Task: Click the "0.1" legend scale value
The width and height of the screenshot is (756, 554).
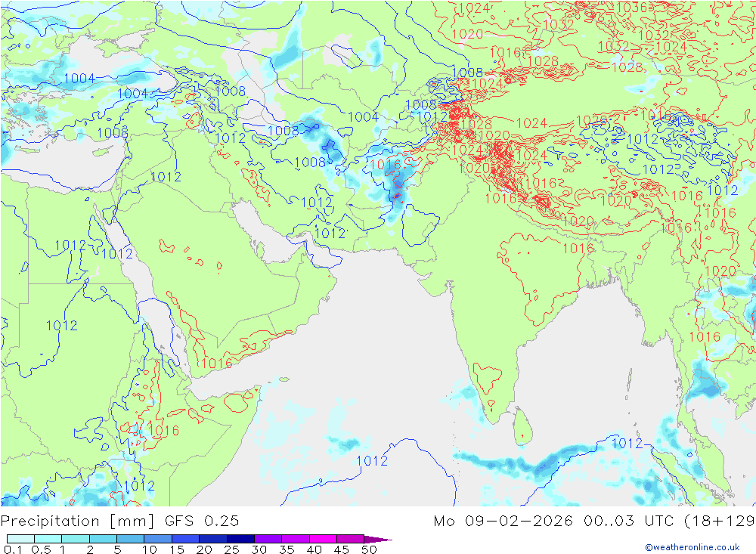Action: 13,549
